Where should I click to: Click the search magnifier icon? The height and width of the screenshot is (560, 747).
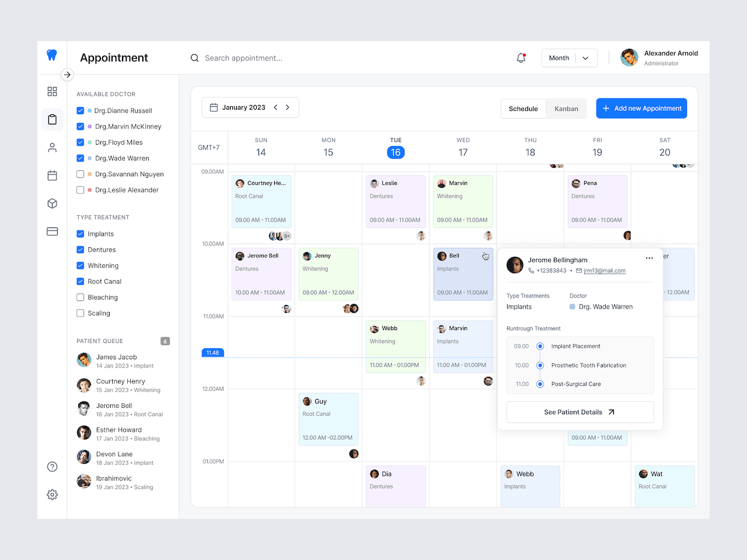[195, 58]
